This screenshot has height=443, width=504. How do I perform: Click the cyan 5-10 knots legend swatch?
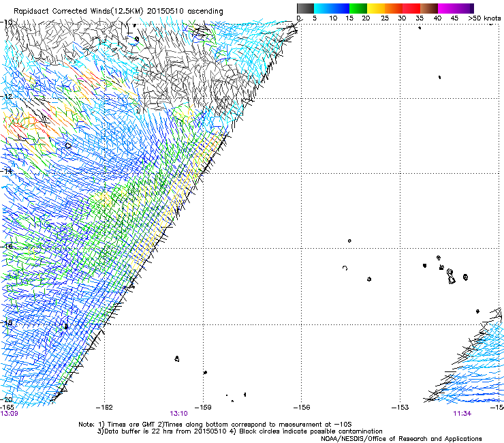323,8
